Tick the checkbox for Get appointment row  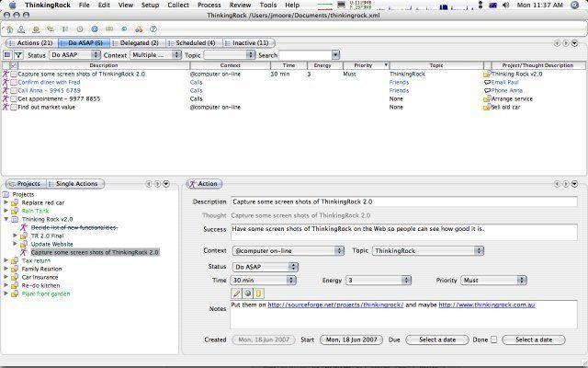point(14,98)
